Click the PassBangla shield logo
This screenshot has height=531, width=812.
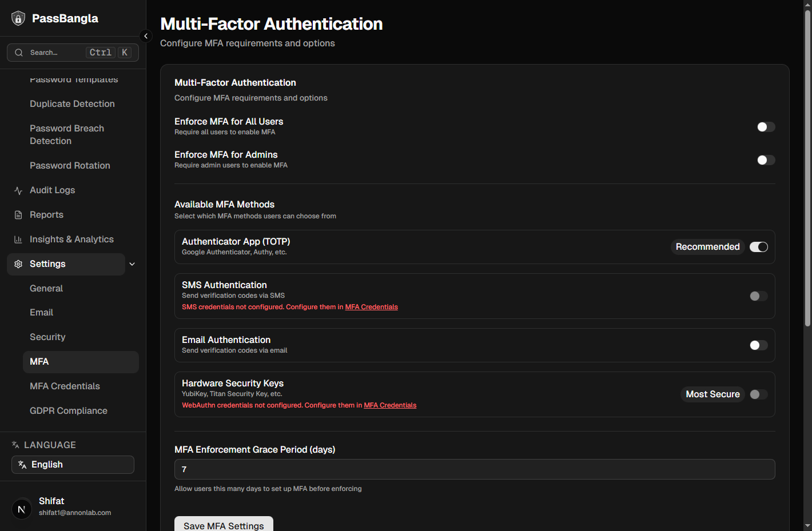point(18,18)
